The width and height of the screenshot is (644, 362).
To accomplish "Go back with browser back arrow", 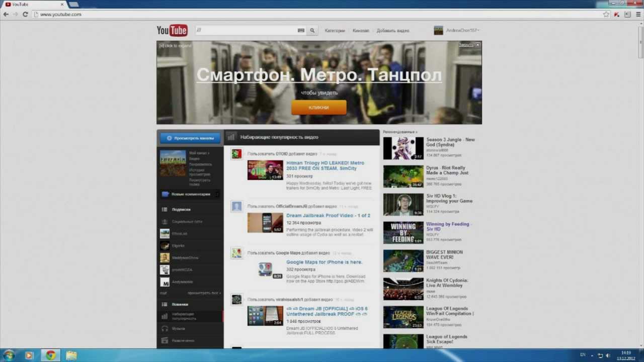I will click(6, 15).
